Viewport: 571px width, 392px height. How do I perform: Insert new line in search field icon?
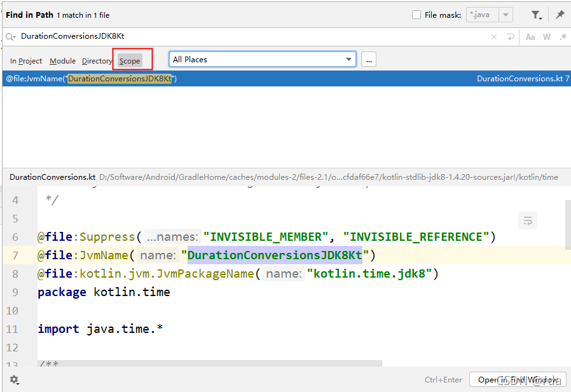point(510,37)
